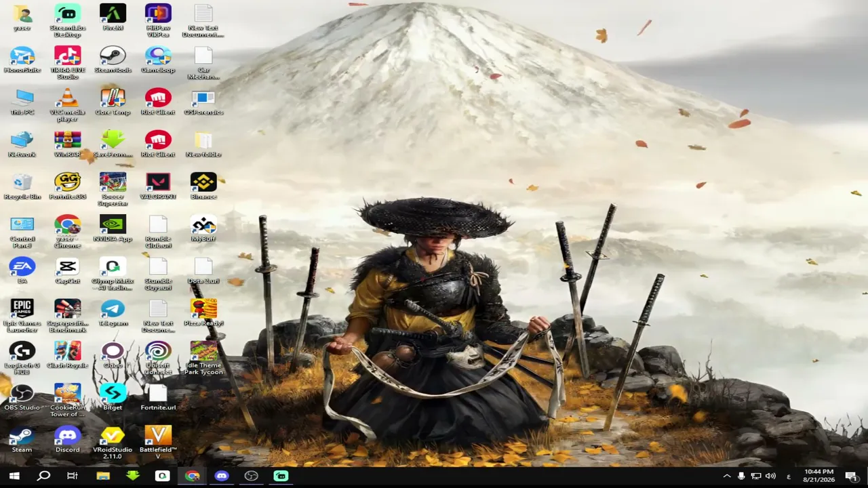Open Streamlabs from the taskbar
The width and height of the screenshot is (868, 488).
click(x=281, y=476)
